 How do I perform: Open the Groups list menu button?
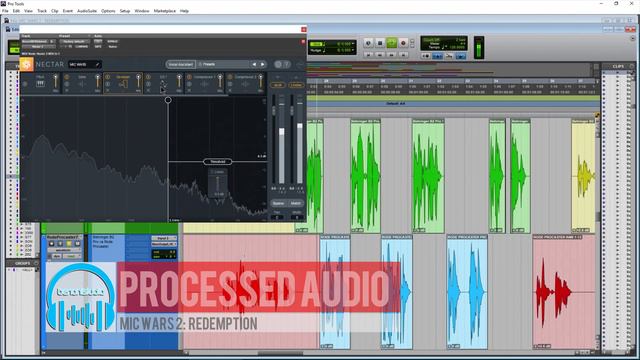click(x=36, y=263)
